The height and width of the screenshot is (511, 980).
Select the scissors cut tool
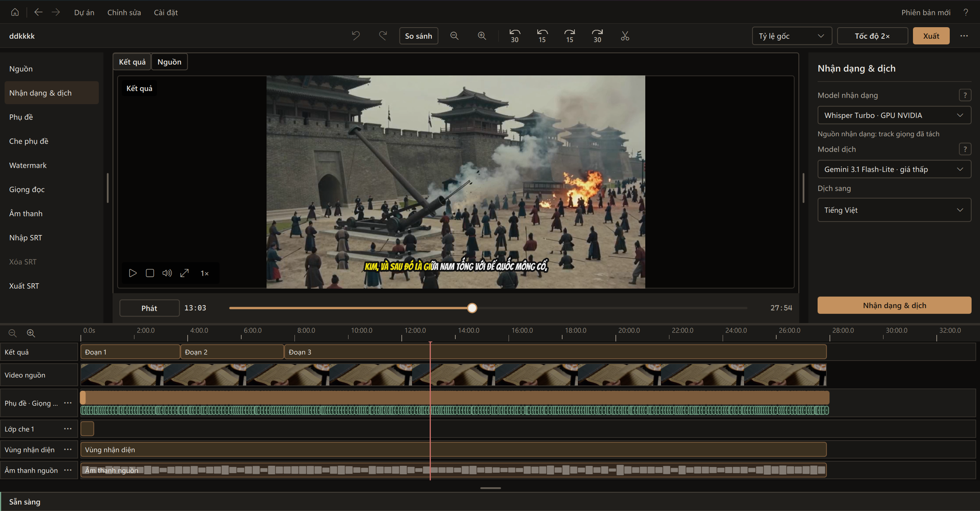(x=625, y=36)
